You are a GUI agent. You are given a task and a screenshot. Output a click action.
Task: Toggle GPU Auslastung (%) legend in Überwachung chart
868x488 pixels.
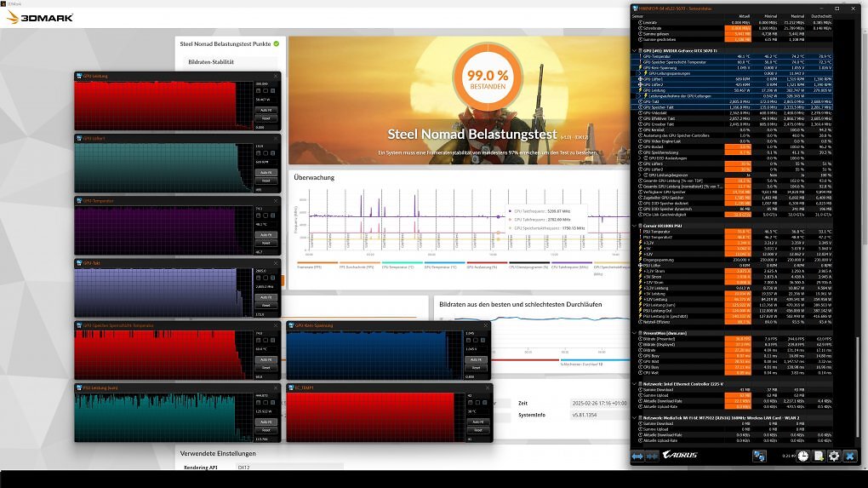pyautogui.click(x=487, y=267)
